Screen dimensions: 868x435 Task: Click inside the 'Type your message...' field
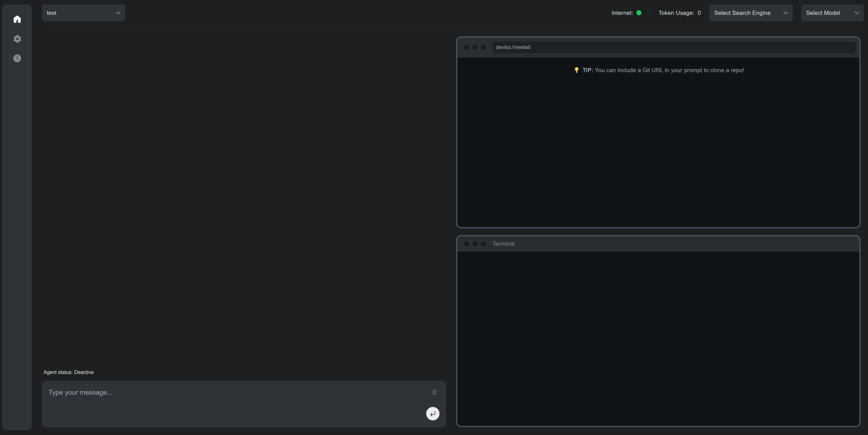point(236,393)
